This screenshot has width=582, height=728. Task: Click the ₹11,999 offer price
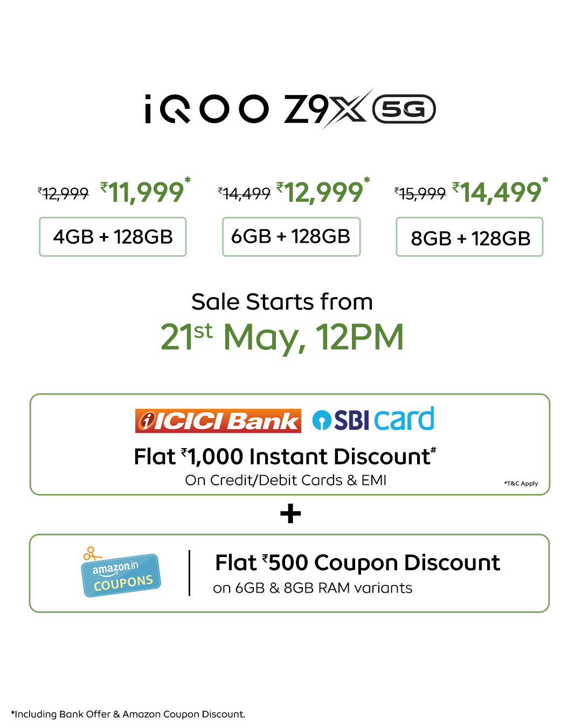pos(145,192)
